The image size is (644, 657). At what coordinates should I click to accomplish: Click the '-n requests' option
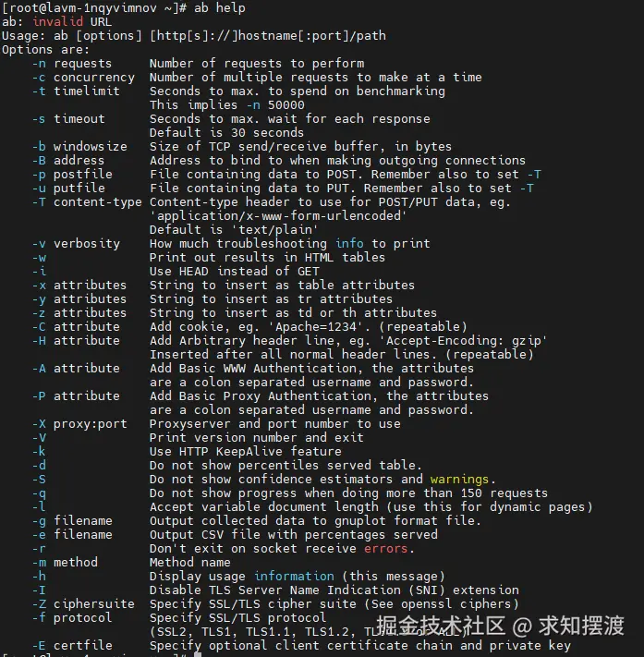(x=72, y=63)
